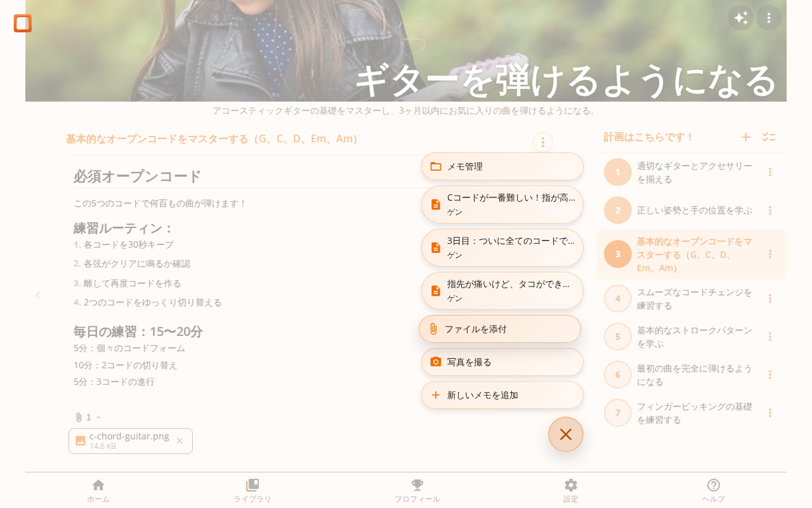
Task: Click the goal title ギターを弾けるようになる
Action: click(x=566, y=79)
